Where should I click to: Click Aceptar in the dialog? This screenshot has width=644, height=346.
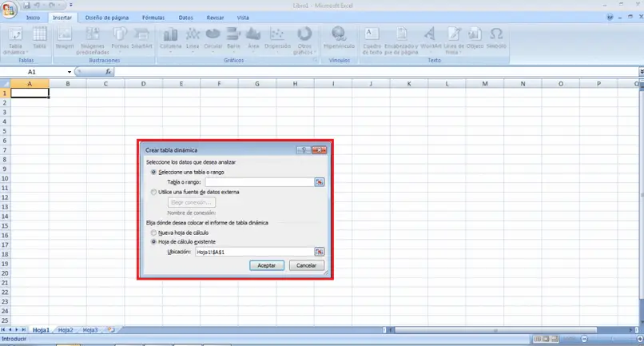pos(267,265)
